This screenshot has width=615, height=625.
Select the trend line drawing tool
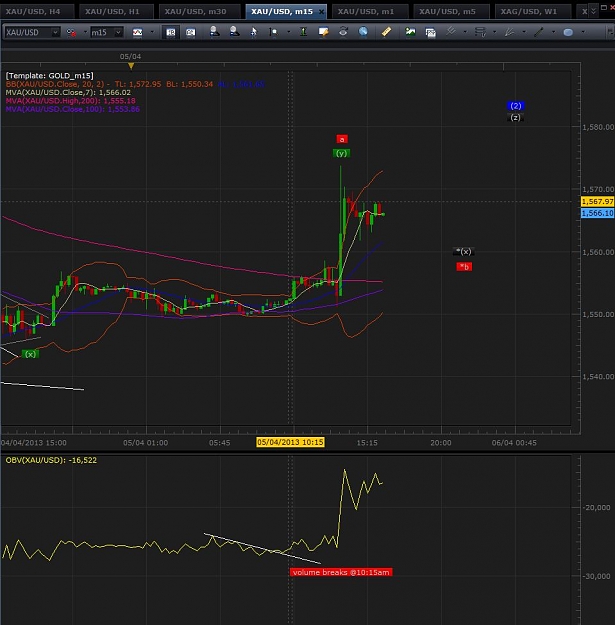[539, 32]
